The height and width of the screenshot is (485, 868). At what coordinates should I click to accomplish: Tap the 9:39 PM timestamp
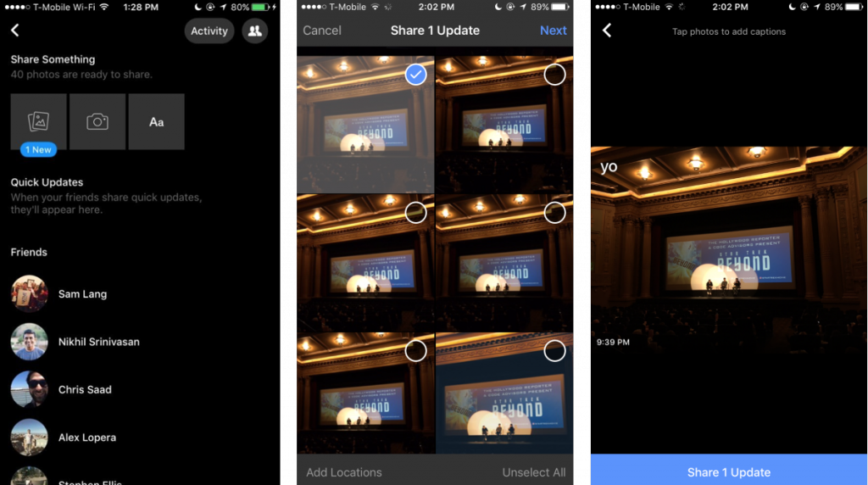(613, 343)
